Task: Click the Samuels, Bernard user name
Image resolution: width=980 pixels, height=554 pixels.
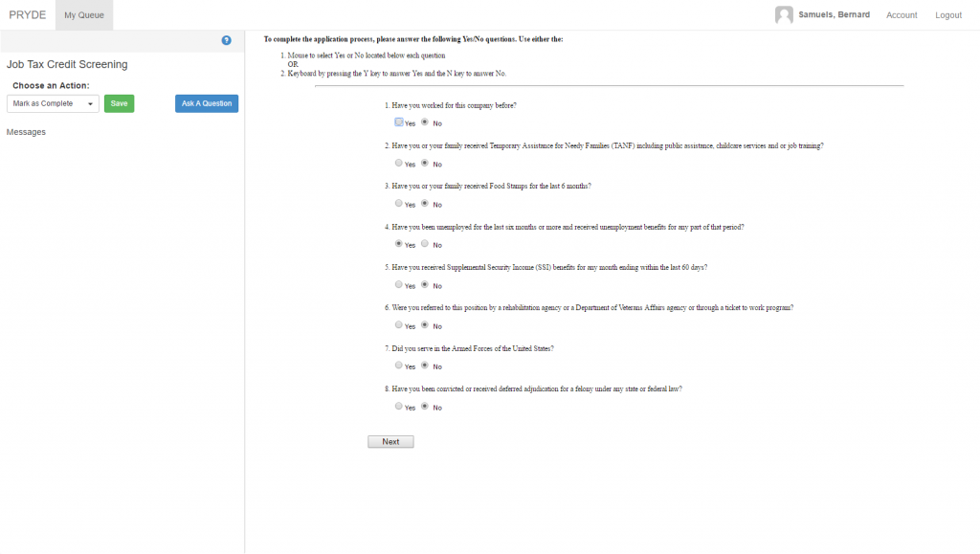Action: coord(834,15)
